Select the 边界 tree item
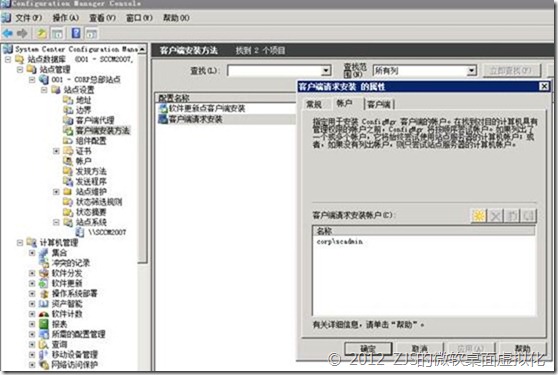The height and width of the screenshot is (375, 558). [84, 110]
